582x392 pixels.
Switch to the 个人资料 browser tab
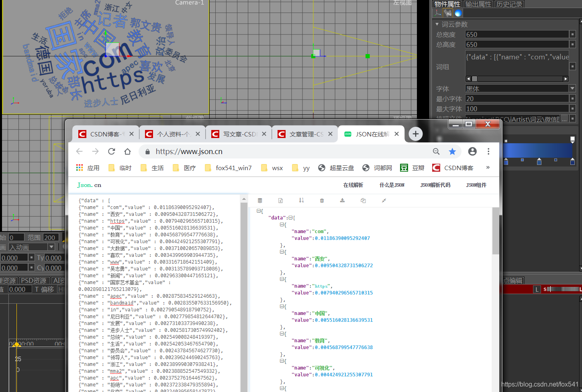click(172, 134)
